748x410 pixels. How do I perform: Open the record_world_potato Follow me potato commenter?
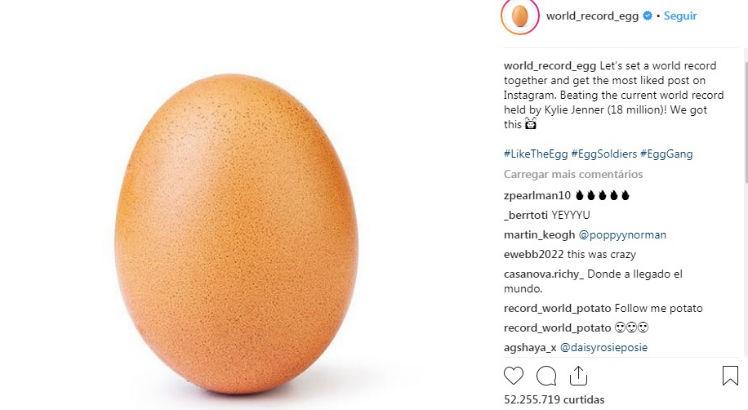557,308
